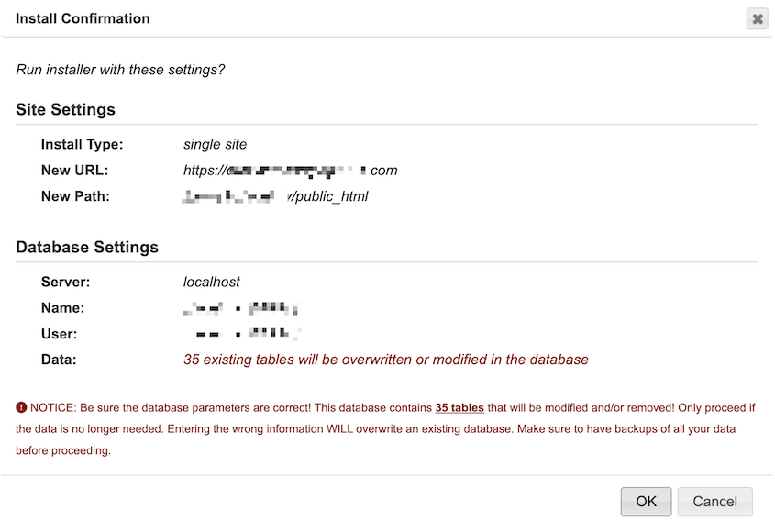Click the Data label

tap(59, 360)
